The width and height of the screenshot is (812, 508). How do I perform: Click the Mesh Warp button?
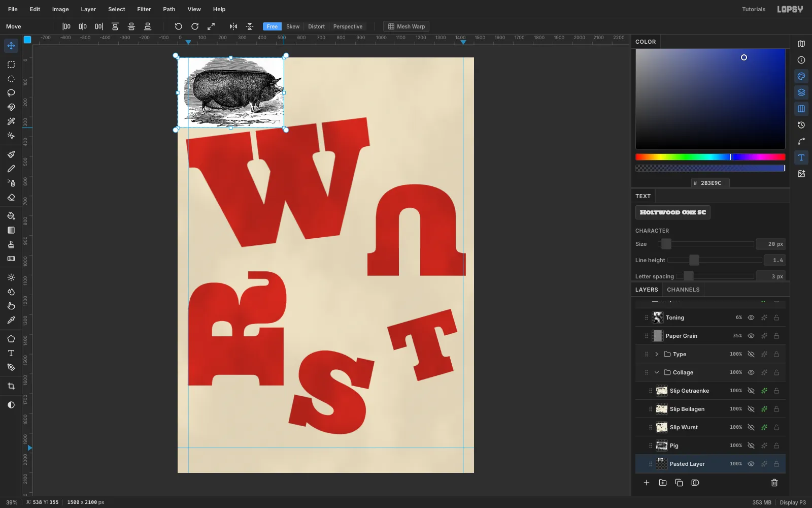(x=407, y=26)
